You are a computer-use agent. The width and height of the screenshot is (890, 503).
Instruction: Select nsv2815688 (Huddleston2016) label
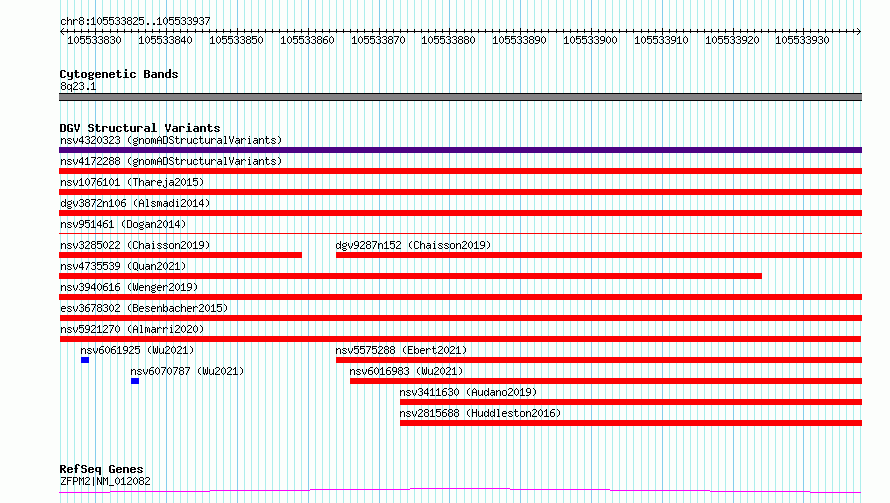point(480,413)
